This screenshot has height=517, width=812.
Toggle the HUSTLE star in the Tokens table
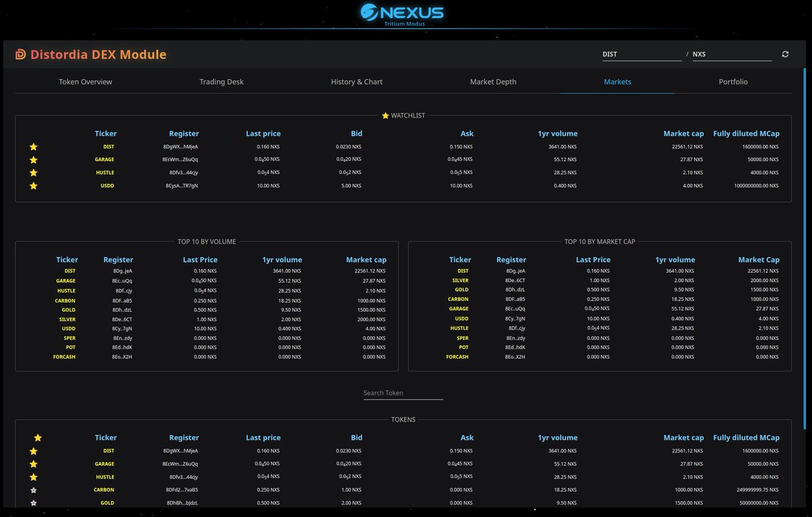click(33, 477)
